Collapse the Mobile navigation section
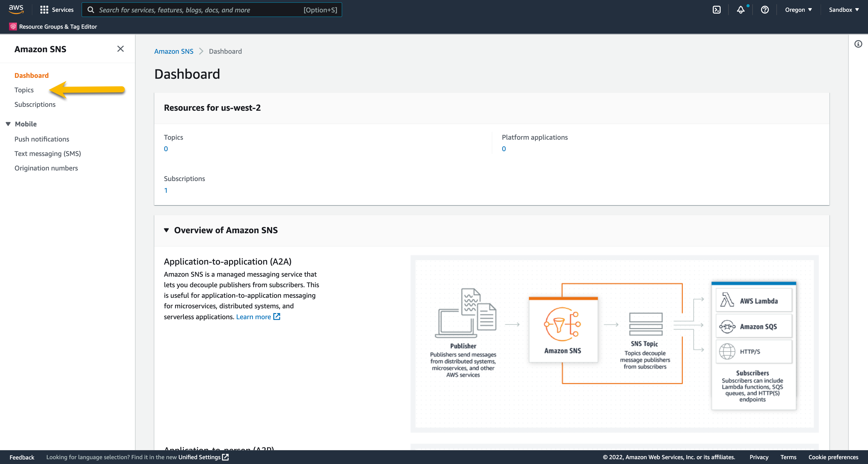Screen dimensions: 868x464 click(x=8, y=124)
